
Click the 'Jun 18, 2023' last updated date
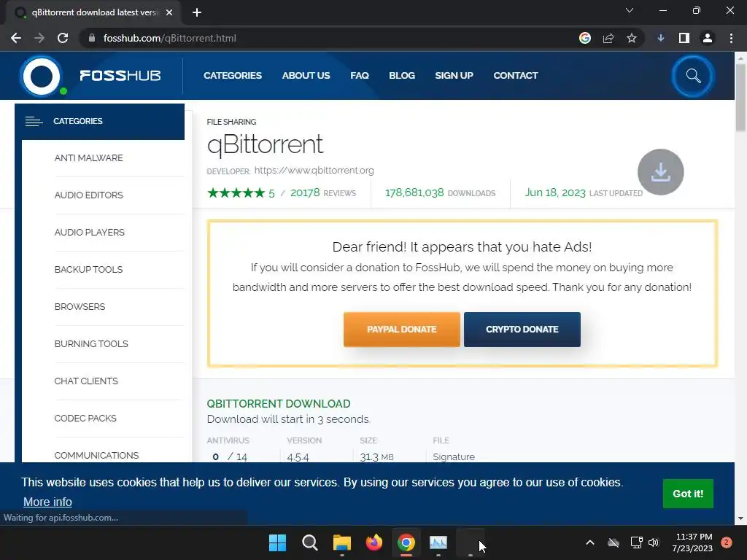555,192
